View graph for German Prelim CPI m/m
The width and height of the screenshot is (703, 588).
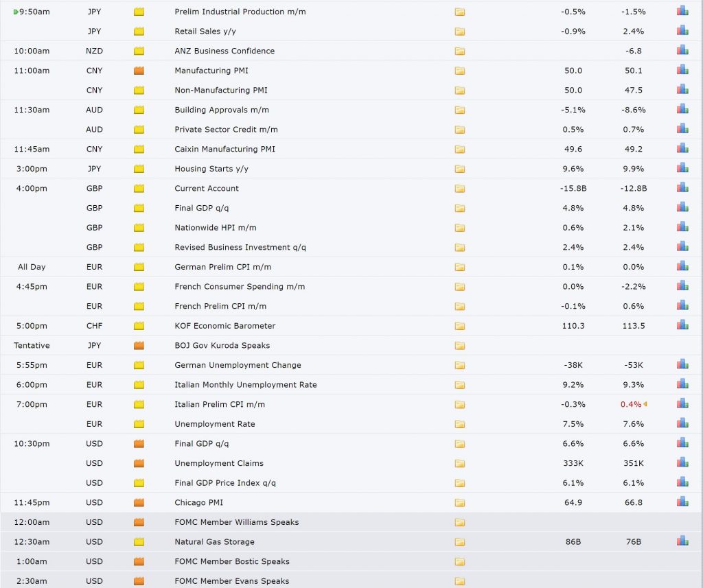(x=682, y=266)
